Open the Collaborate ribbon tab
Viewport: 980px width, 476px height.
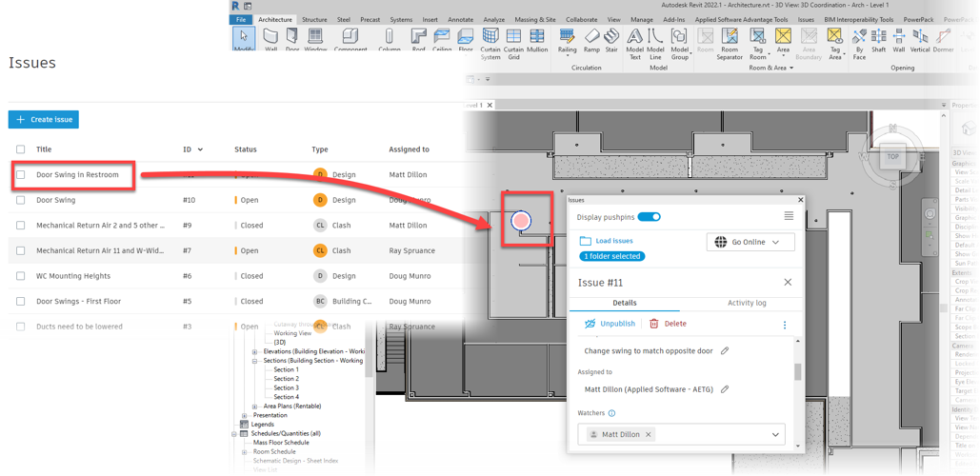(581, 19)
